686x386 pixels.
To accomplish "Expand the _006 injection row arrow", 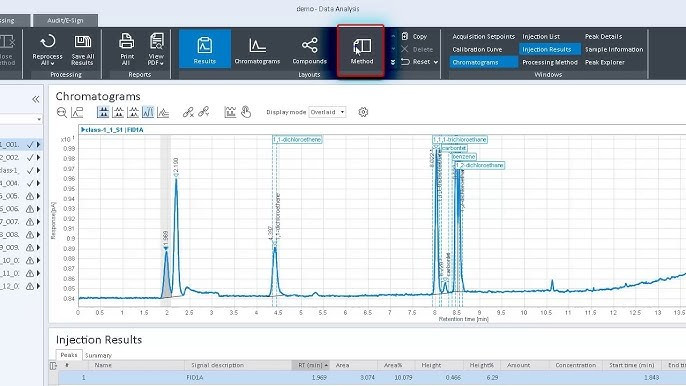I will coord(38,209).
